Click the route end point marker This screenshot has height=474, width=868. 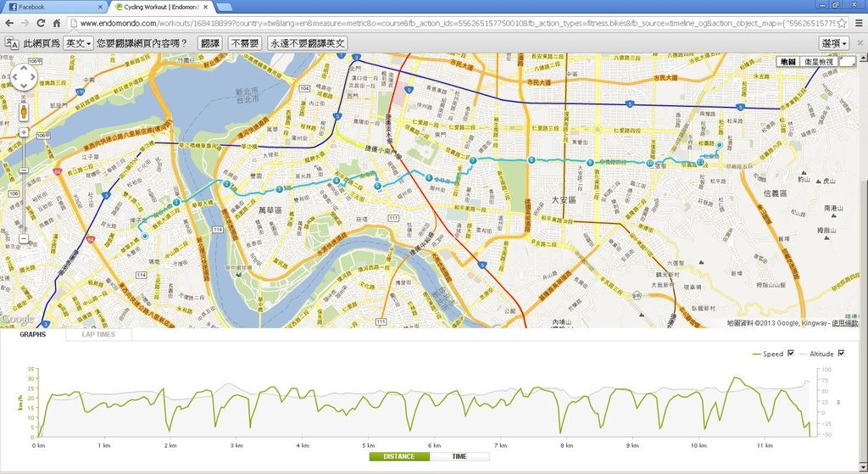719,144
